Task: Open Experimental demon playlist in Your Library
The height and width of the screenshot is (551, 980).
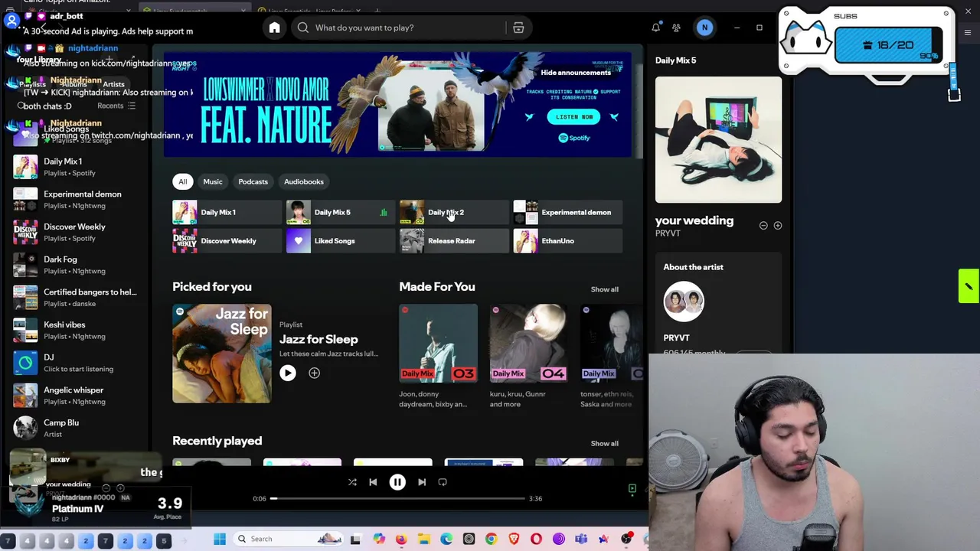Action: click(77, 200)
